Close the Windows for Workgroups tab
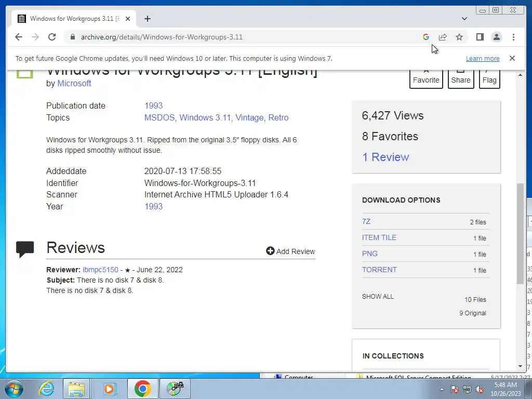 [x=128, y=19]
